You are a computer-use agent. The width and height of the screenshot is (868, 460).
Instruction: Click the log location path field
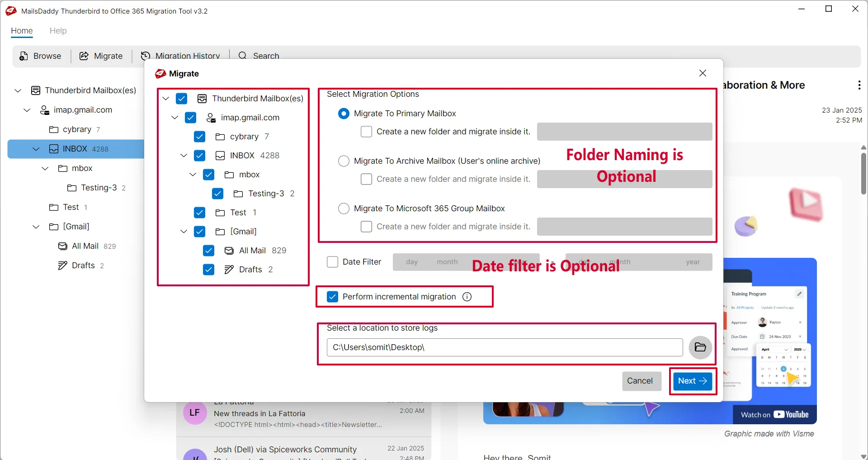click(505, 347)
